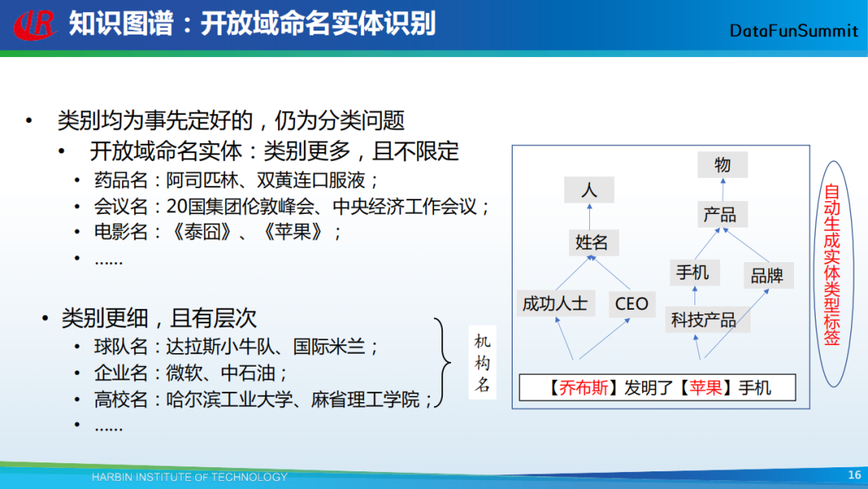Click the 产品 node in the diagram
868x489 pixels.
click(x=723, y=214)
